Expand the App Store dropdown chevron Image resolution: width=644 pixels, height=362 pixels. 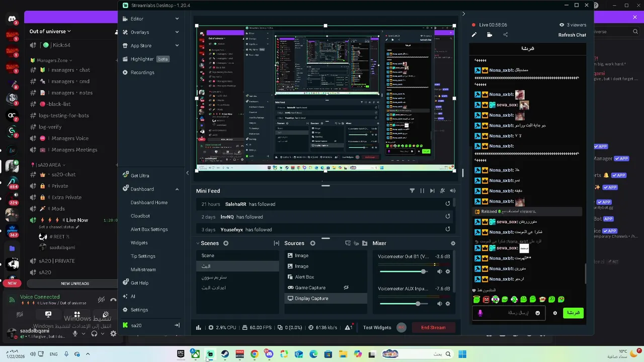tap(177, 46)
